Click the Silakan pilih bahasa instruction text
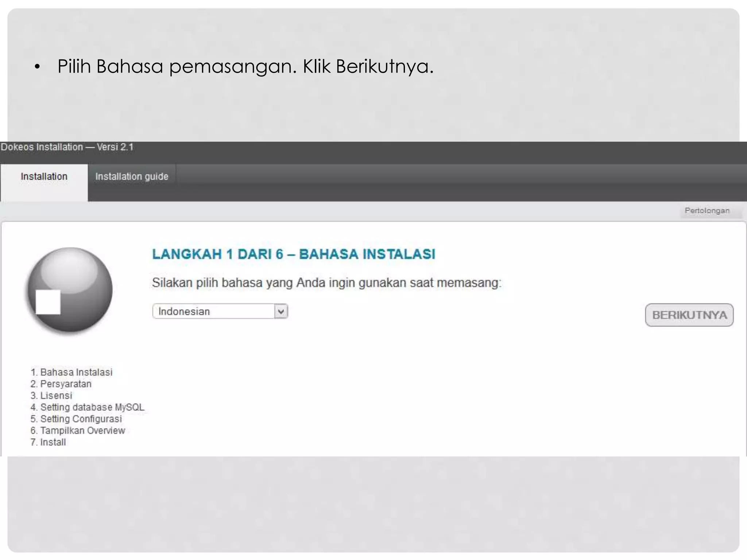Viewport: 747px width, 560px height. tap(326, 283)
